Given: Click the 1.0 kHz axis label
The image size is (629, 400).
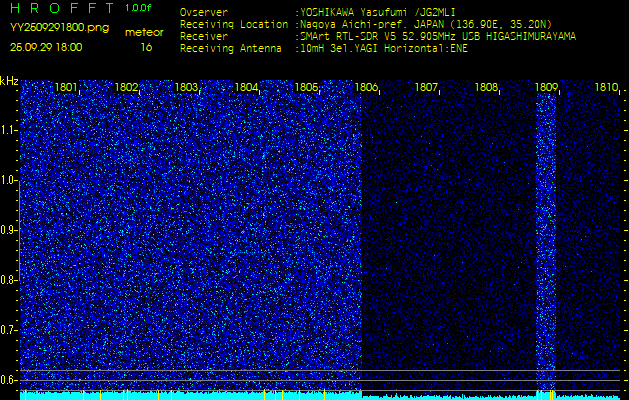Looking at the screenshot, I should click(9, 180).
